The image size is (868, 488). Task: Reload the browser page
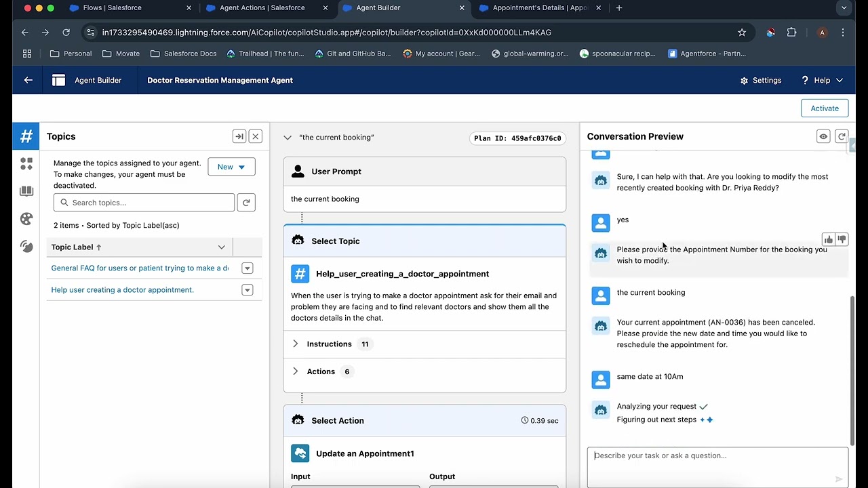tap(66, 33)
